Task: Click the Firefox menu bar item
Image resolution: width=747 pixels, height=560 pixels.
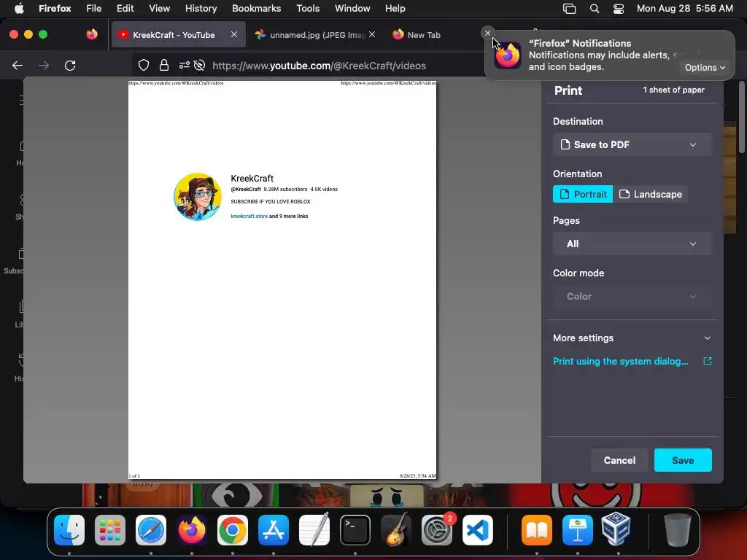Action: pos(55,9)
